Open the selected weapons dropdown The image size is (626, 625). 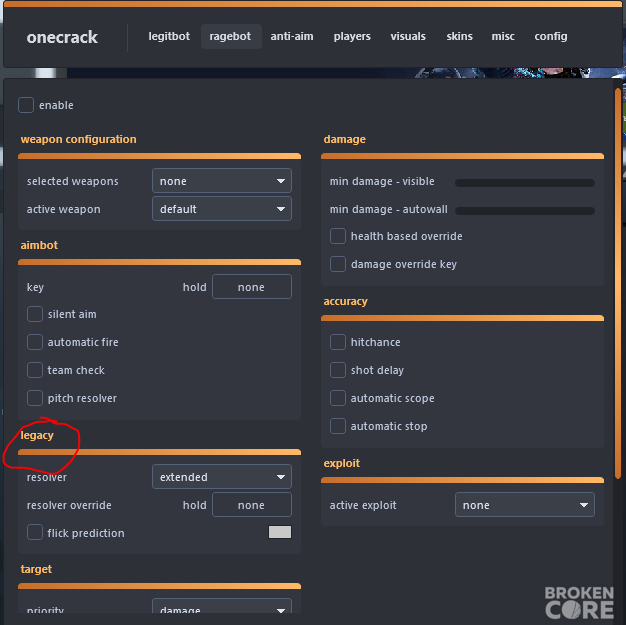(222, 181)
